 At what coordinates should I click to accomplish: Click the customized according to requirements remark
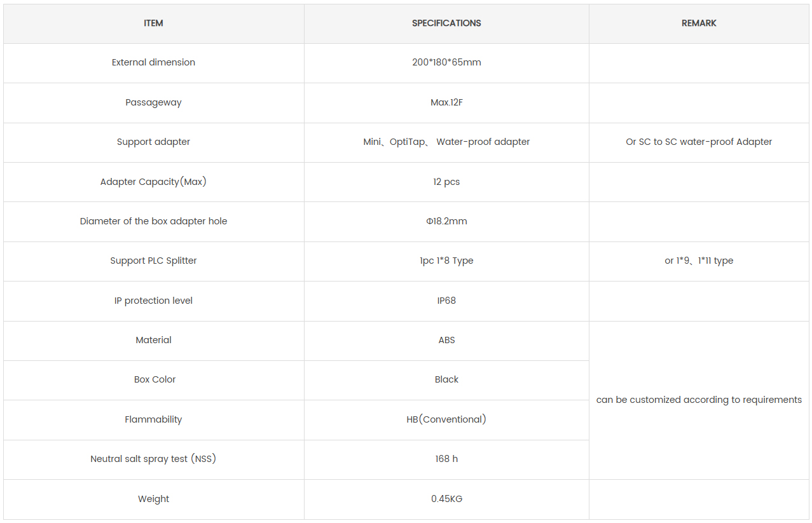(x=699, y=400)
